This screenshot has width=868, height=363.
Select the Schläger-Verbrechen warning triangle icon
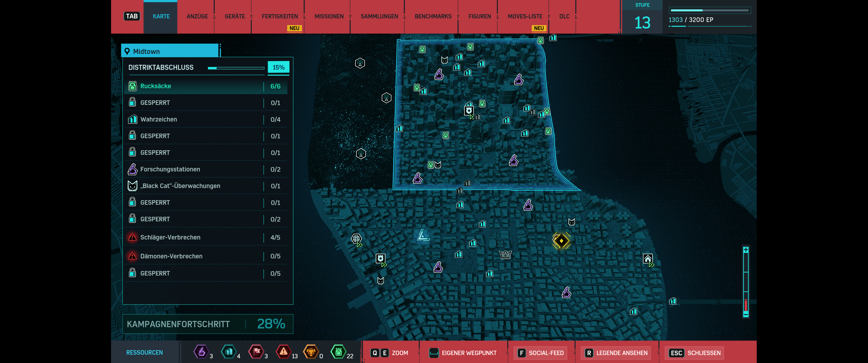tap(132, 237)
